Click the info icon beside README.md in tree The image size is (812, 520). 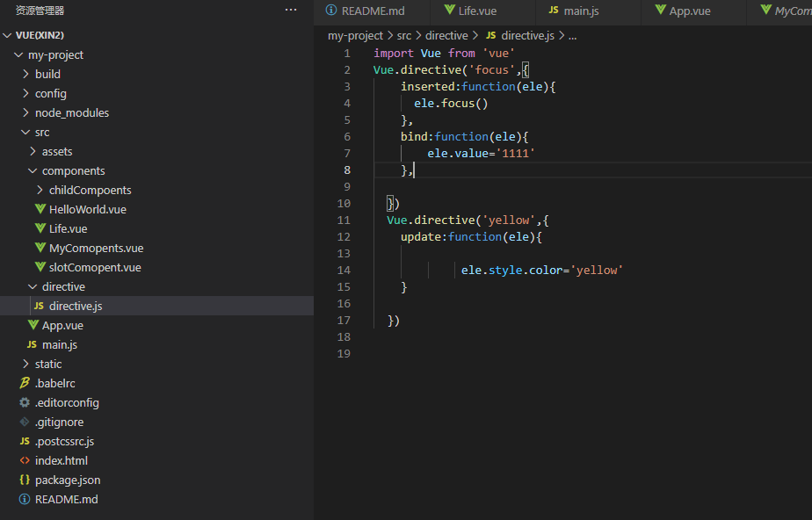tap(25, 499)
